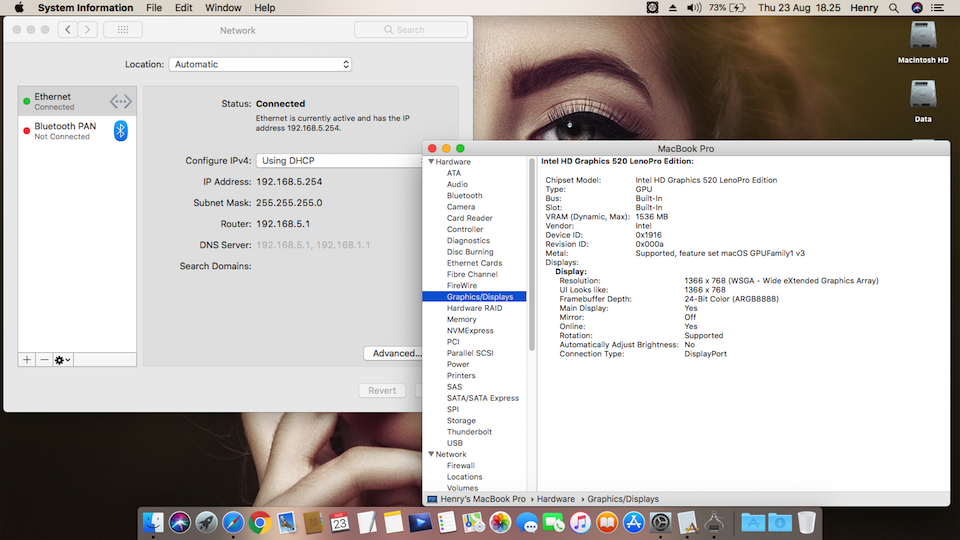960x540 pixels.
Task: Open iTunes music note icon in dock
Action: [x=580, y=523]
